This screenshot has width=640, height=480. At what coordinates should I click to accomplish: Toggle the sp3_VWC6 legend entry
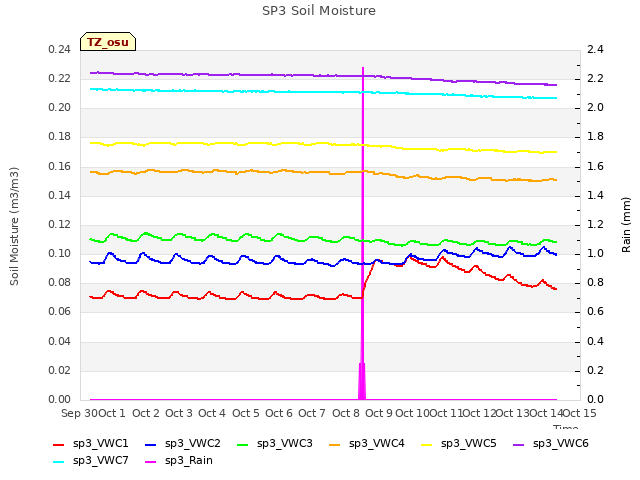(x=551, y=444)
